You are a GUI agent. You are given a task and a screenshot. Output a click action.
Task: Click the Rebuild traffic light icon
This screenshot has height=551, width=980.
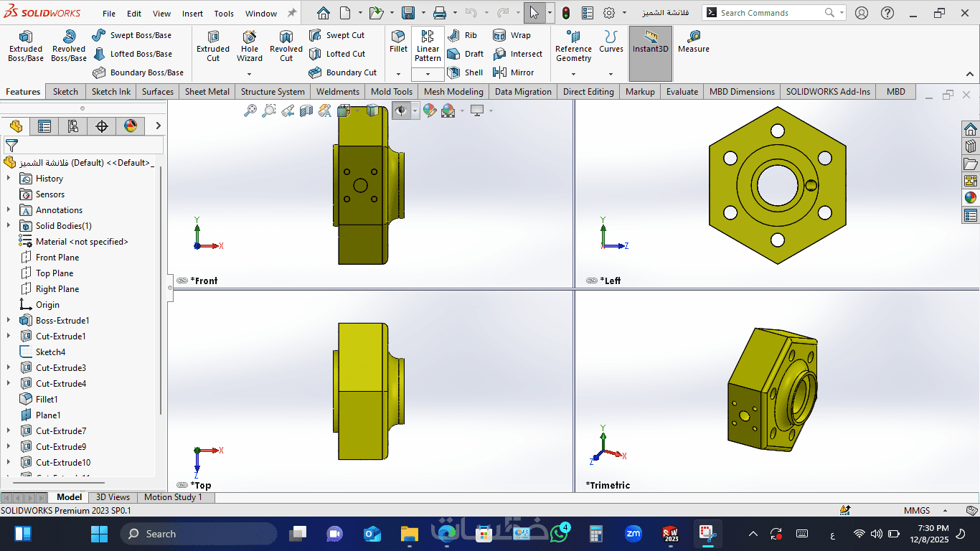[566, 13]
